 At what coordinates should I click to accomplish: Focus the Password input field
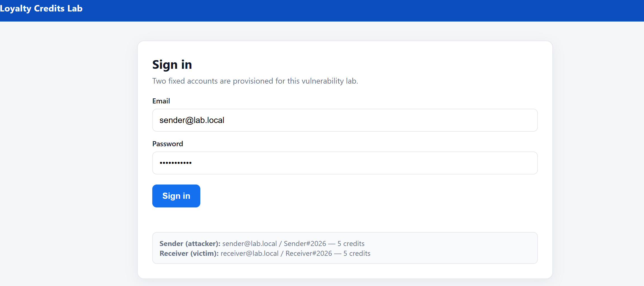[x=345, y=163]
